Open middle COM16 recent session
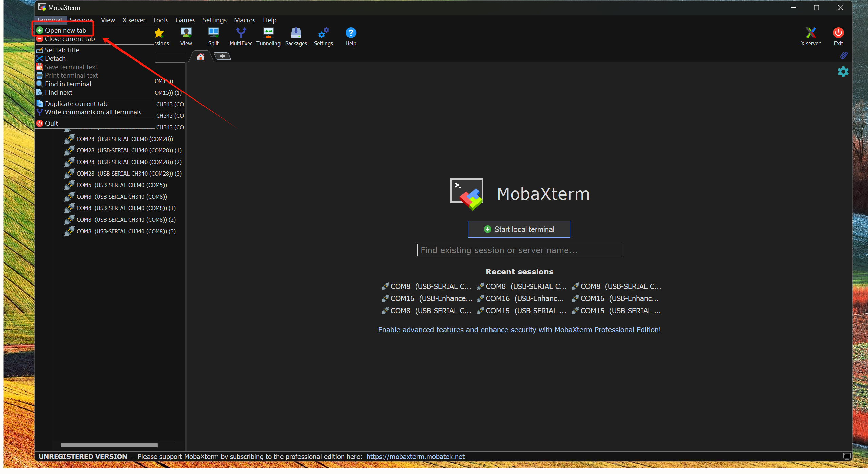Image resolution: width=868 pixels, height=474 pixels. coord(521,298)
